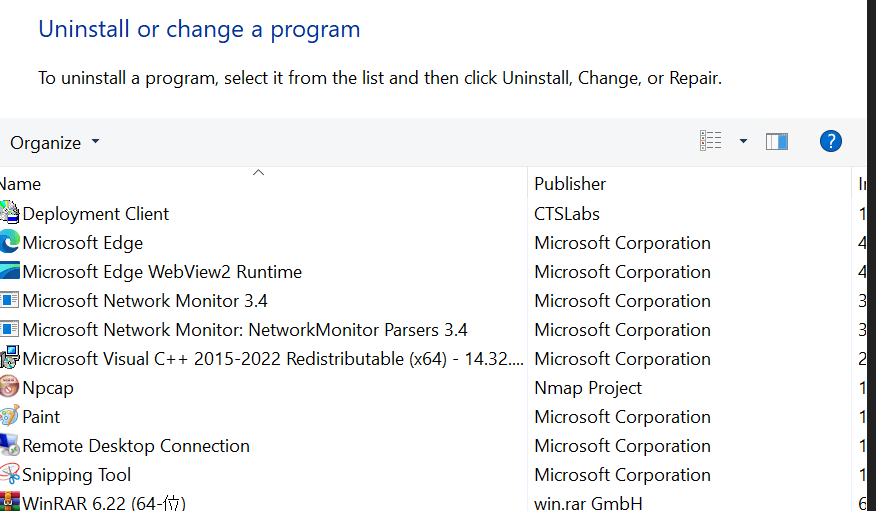Toggle the preview pane button
This screenshot has width=876, height=511.
(x=777, y=142)
